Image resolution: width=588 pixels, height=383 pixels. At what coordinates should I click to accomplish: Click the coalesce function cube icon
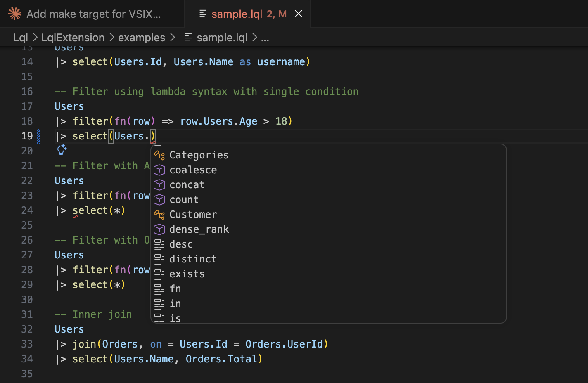(x=159, y=170)
